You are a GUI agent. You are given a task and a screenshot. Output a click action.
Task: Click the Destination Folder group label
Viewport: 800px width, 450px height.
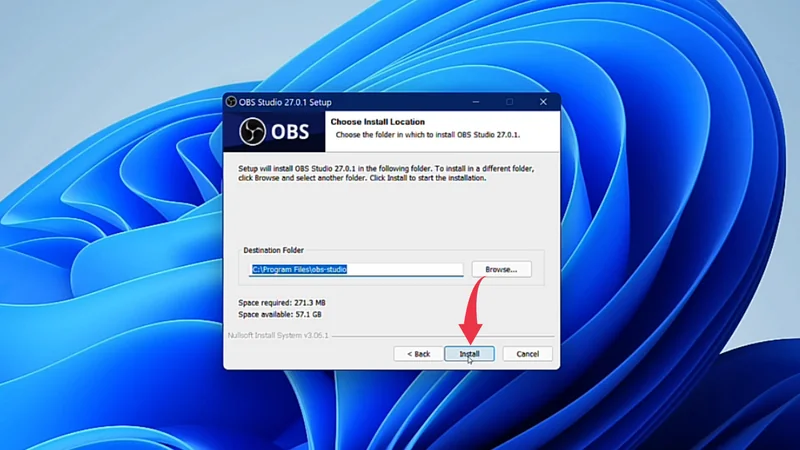[273, 250]
